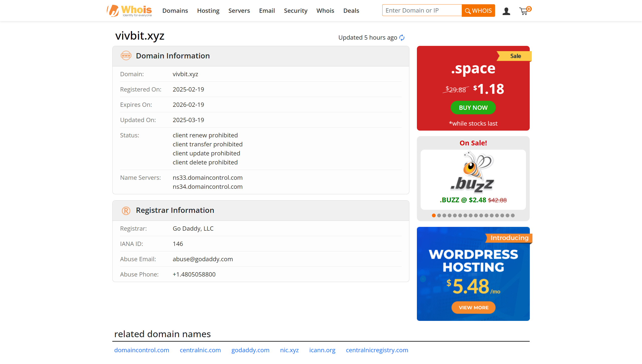This screenshot has width=642, height=364.
Task: Select the second carousel dot
Action: tap(439, 215)
